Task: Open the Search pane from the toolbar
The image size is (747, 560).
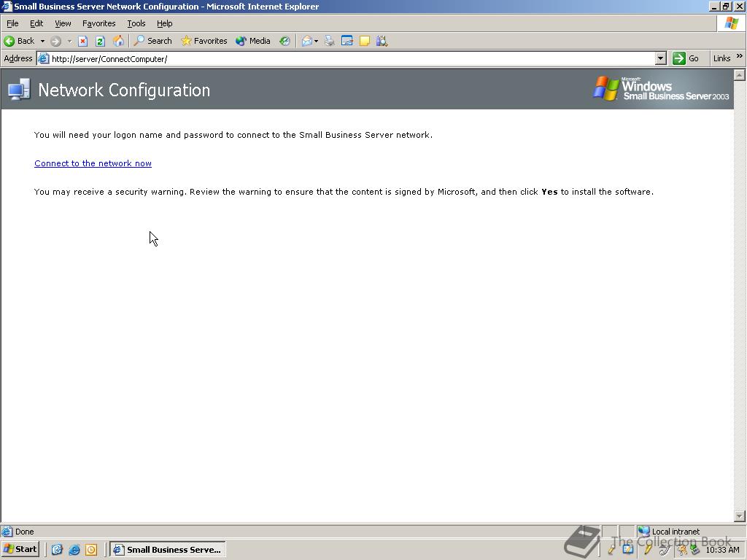Action: click(153, 41)
